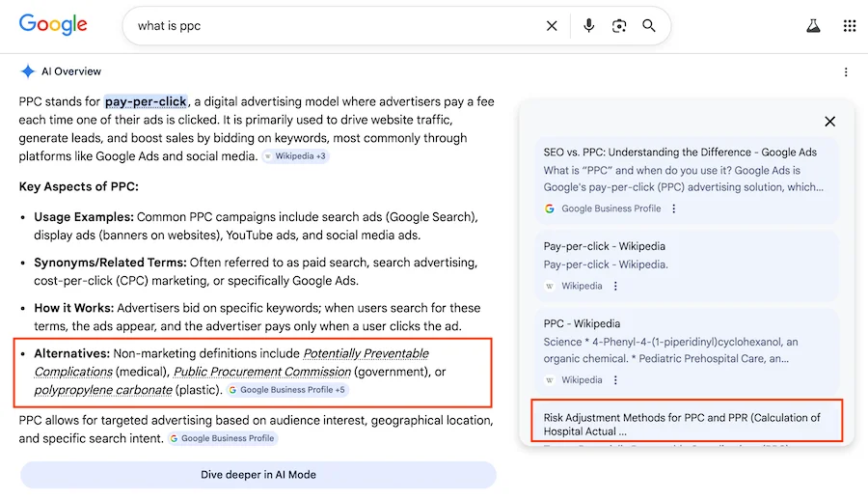This screenshot has width=868, height=500.
Task: Click the 'Key Aspects of PPC:' heading
Action: [x=79, y=186]
